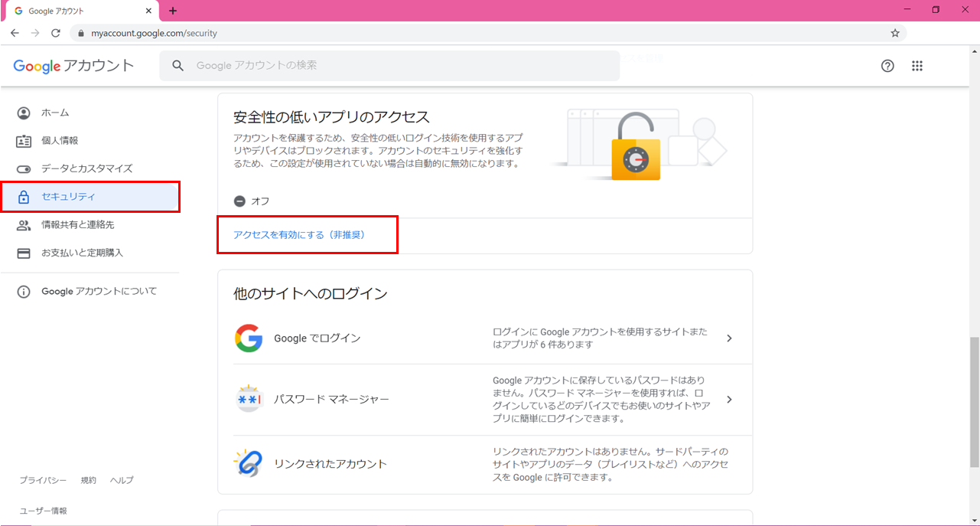Click the search magnifier icon
980x526 pixels.
pos(178,66)
